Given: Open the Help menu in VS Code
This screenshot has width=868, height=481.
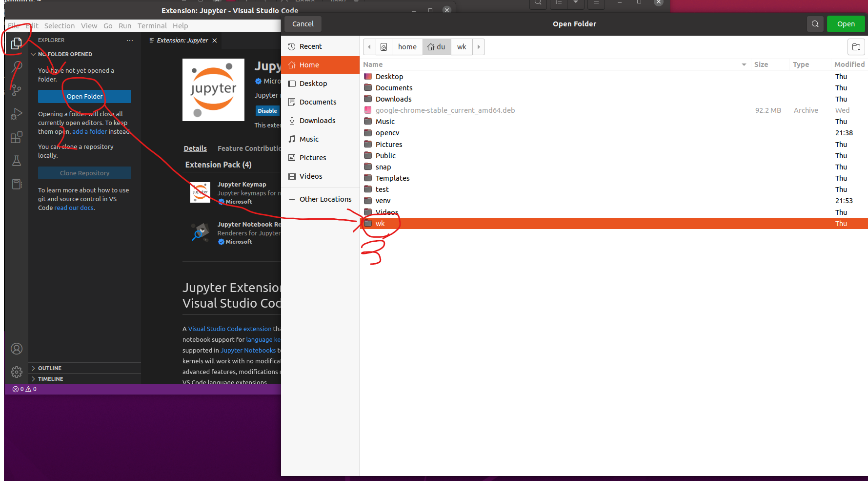Looking at the screenshot, I should click(180, 26).
